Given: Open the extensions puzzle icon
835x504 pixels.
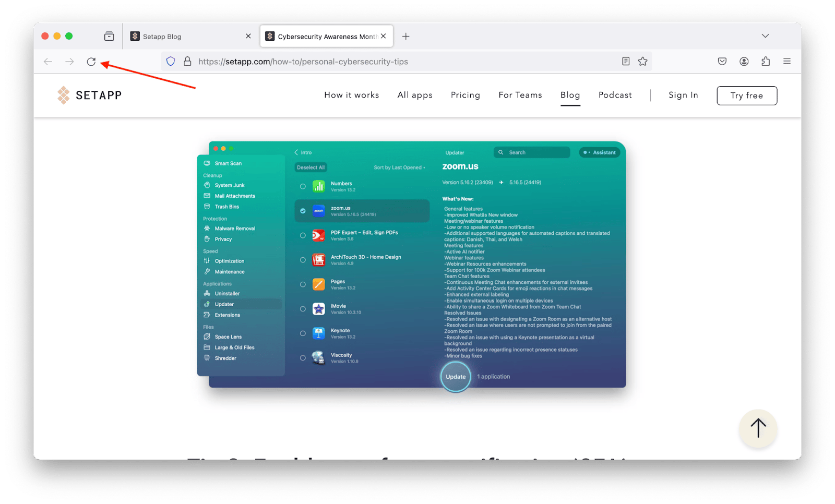Looking at the screenshot, I should [x=766, y=62].
